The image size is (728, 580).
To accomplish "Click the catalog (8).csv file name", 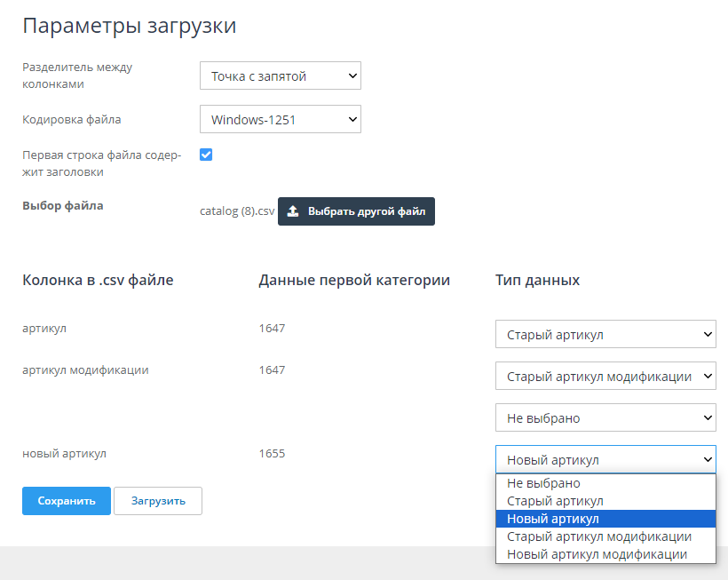I will coord(237,212).
